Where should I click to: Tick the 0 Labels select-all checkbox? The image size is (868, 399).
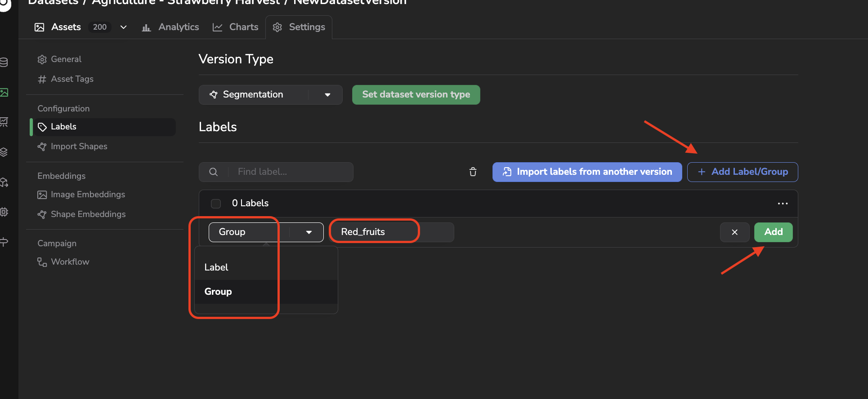[x=216, y=204]
